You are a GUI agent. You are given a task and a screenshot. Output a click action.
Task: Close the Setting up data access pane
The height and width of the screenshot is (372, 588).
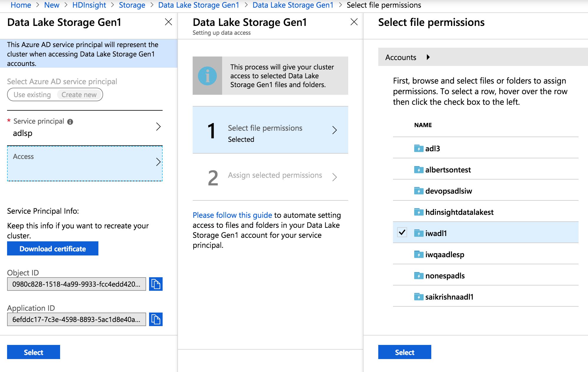click(354, 22)
